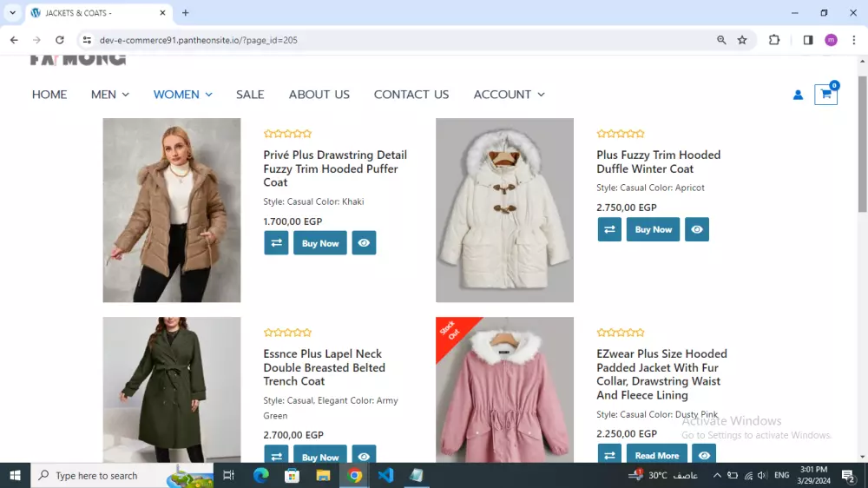Open CONTACT US page
This screenshot has height=488, width=868.
411,95
